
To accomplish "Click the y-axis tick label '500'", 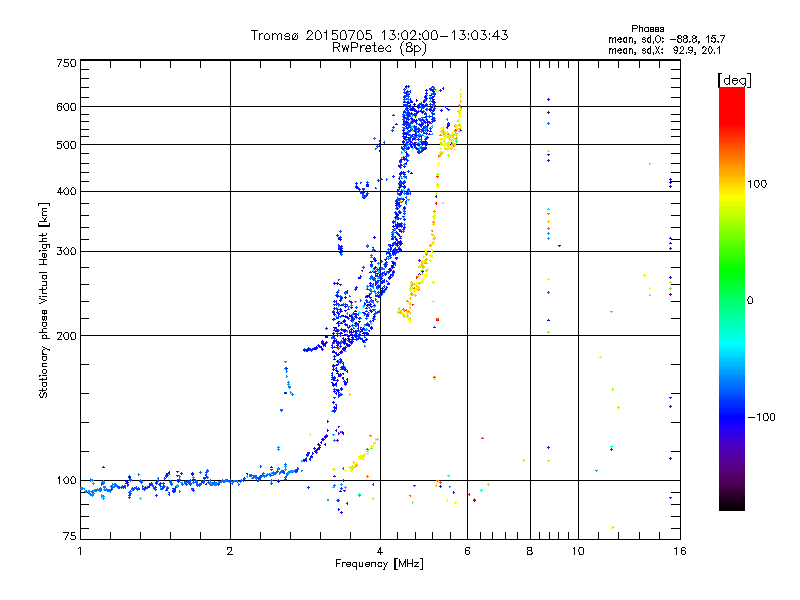I will pyautogui.click(x=66, y=145).
